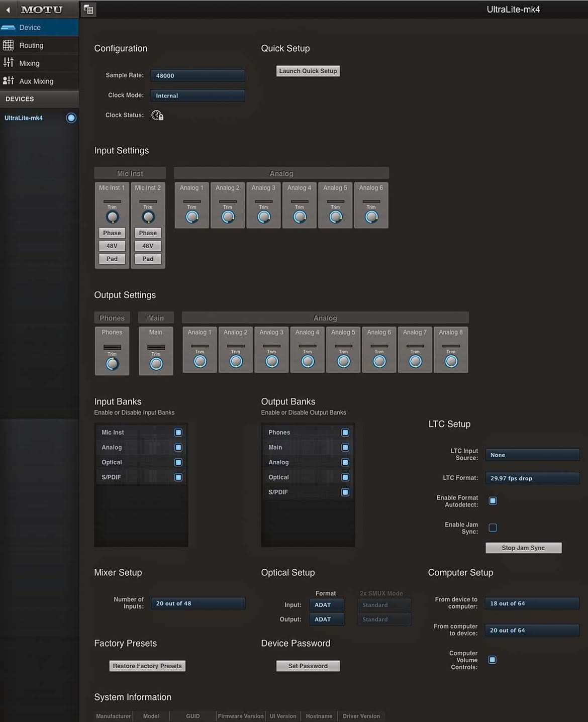Click the device list icon in top bar

[x=89, y=10]
